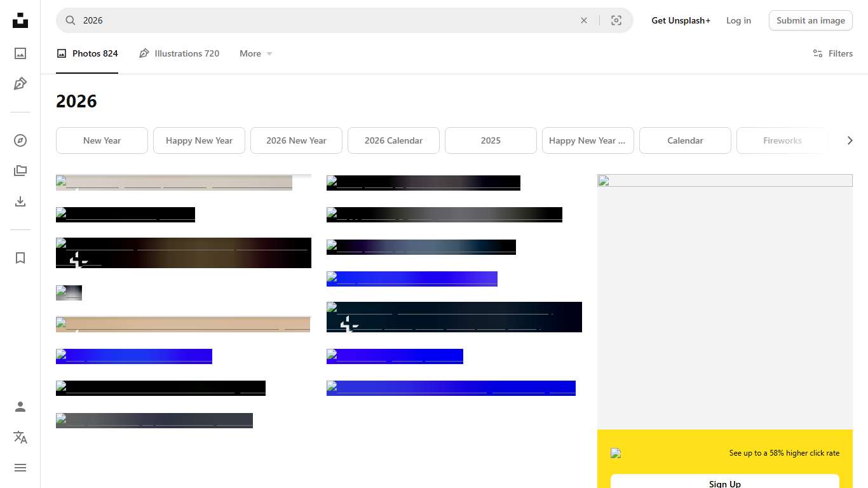Click the Log in link
The height and width of the screenshot is (488, 868).
[738, 20]
